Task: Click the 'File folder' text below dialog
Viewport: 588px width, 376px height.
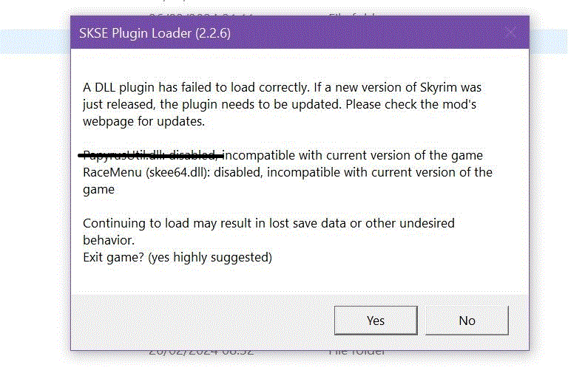Action: (x=356, y=352)
